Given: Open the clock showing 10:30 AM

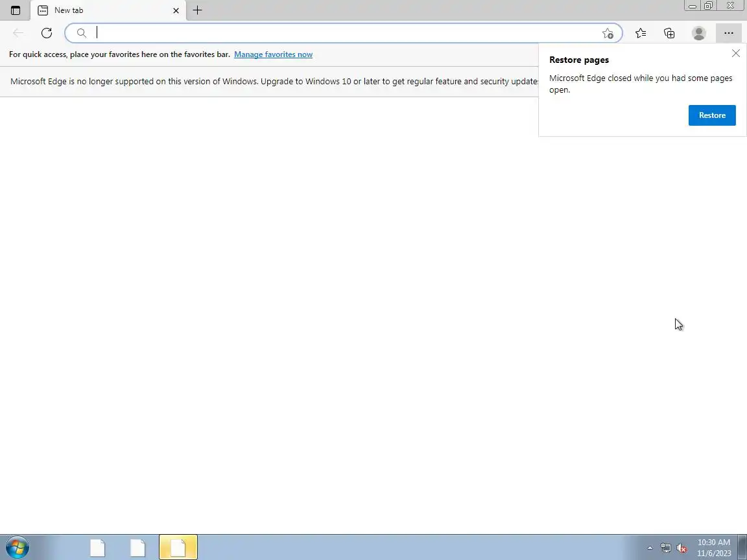Looking at the screenshot, I should (x=714, y=548).
